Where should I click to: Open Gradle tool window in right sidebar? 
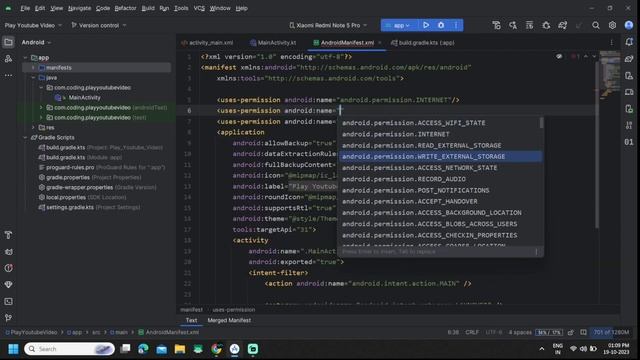[x=629, y=59]
